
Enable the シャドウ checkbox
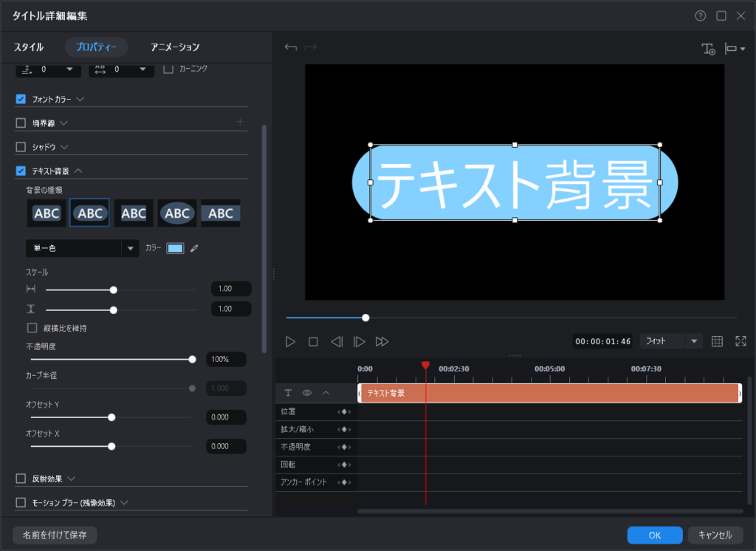[x=21, y=147]
